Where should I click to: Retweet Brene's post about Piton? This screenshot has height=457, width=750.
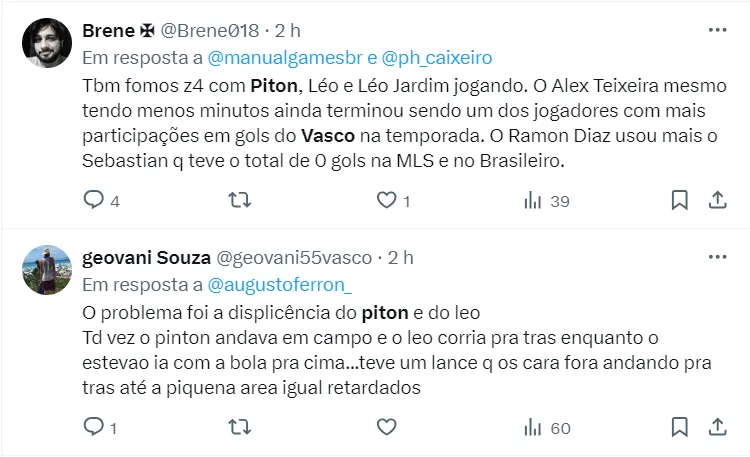coord(240,201)
